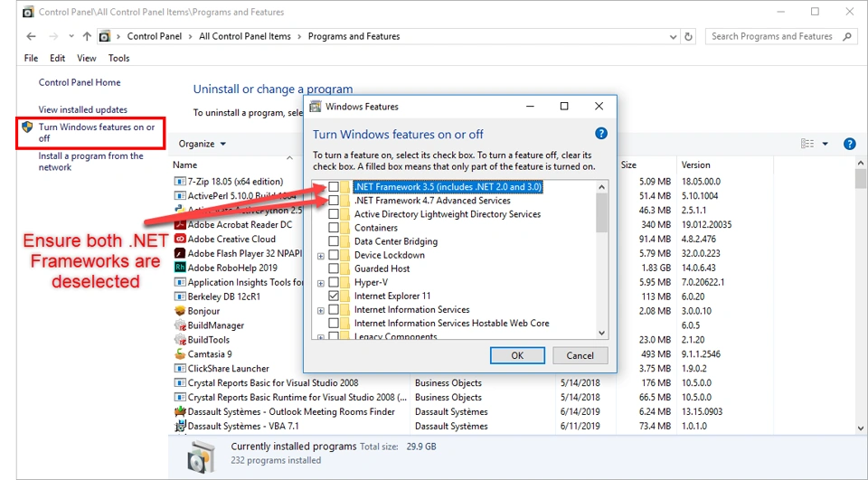868x480 pixels.
Task: Click Install a program from the network
Action: tap(90, 162)
